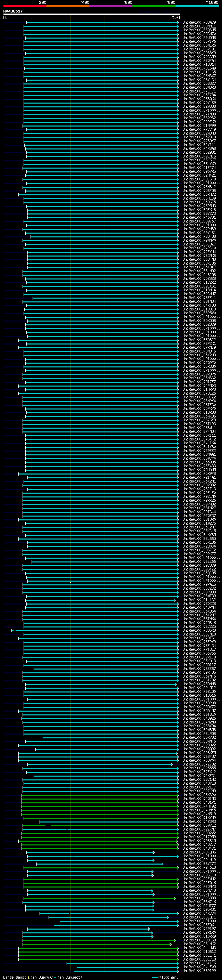Open hit UniRef100_B8MML1
The height and width of the screenshot is (980, 222).
point(199,26)
